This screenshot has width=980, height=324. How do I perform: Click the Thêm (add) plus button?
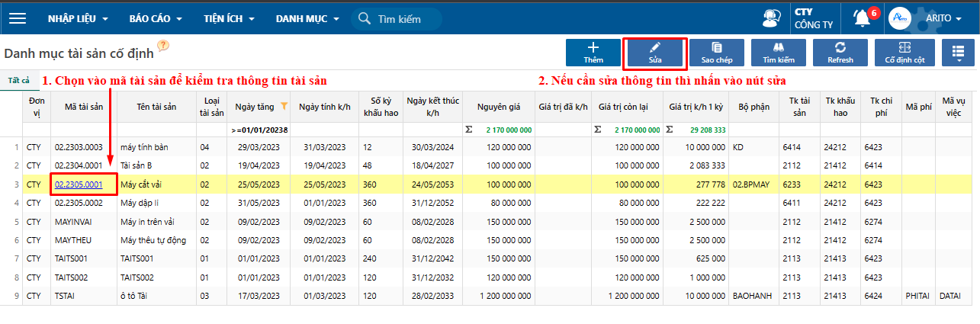click(593, 52)
